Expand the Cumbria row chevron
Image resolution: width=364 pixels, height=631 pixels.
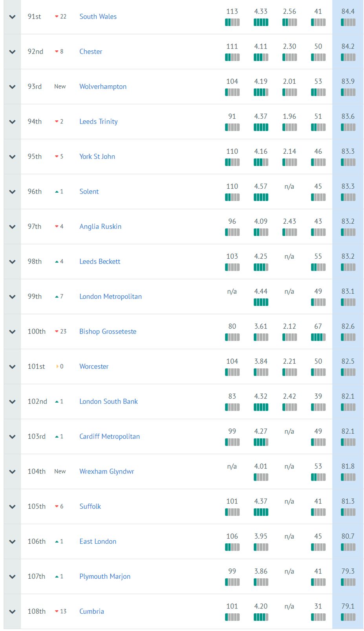pyautogui.click(x=12, y=612)
